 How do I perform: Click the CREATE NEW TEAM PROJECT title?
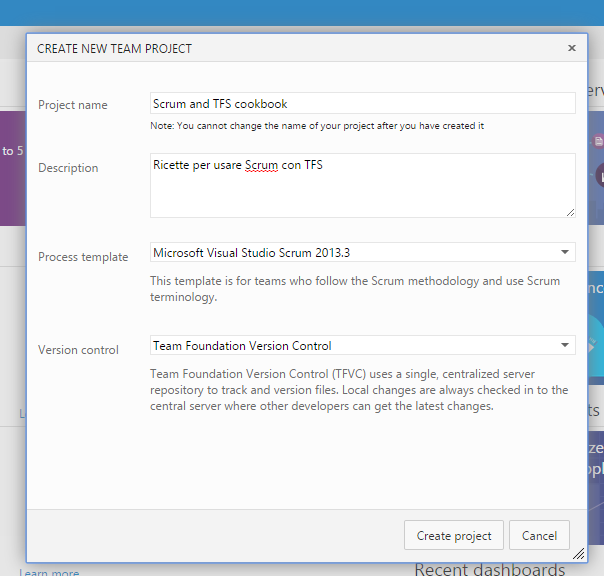[114, 49]
